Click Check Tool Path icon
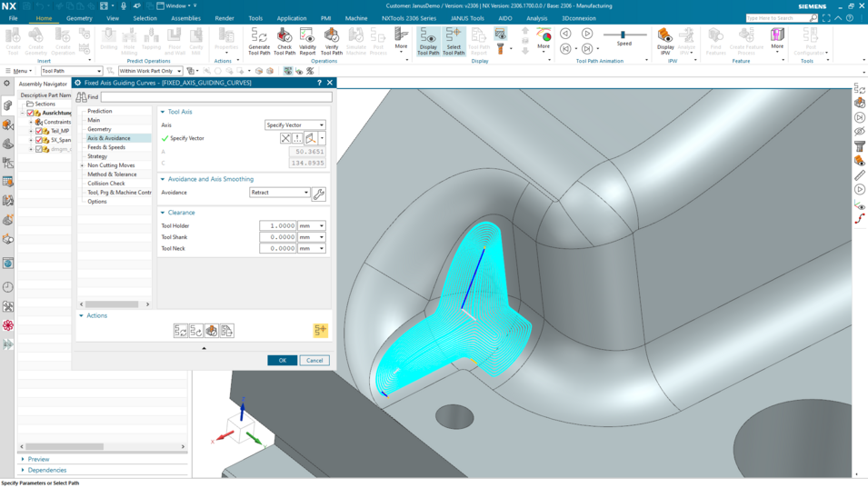This screenshot has width=868, height=488. tap(284, 35)
